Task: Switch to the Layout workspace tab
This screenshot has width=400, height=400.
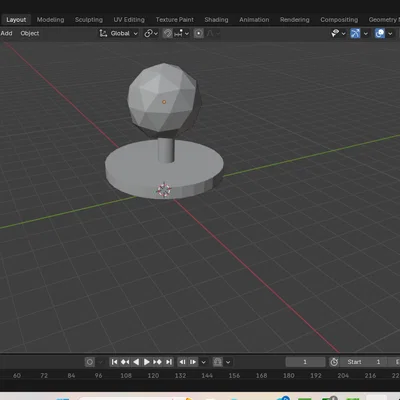Action: (x=16, y=20)
